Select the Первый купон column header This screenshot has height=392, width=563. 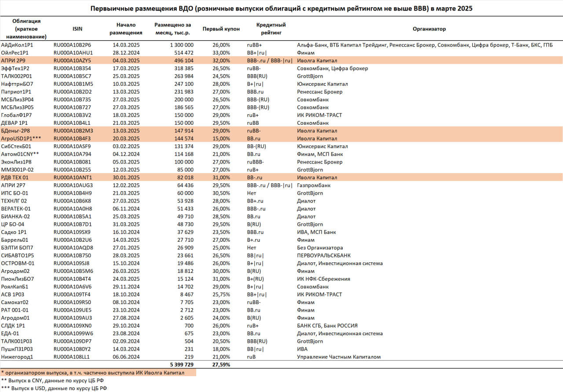click(x=221, y=29)
